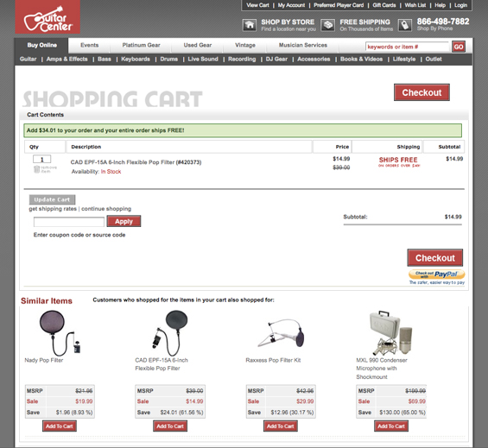
Task: Open the Recording category menu item
Action: (x=242, y=59)
